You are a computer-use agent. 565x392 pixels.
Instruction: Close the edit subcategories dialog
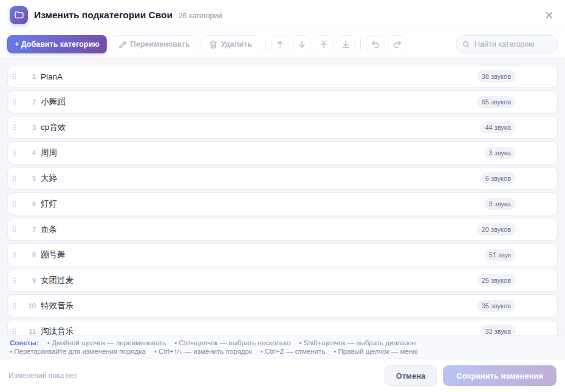(549, 15)
